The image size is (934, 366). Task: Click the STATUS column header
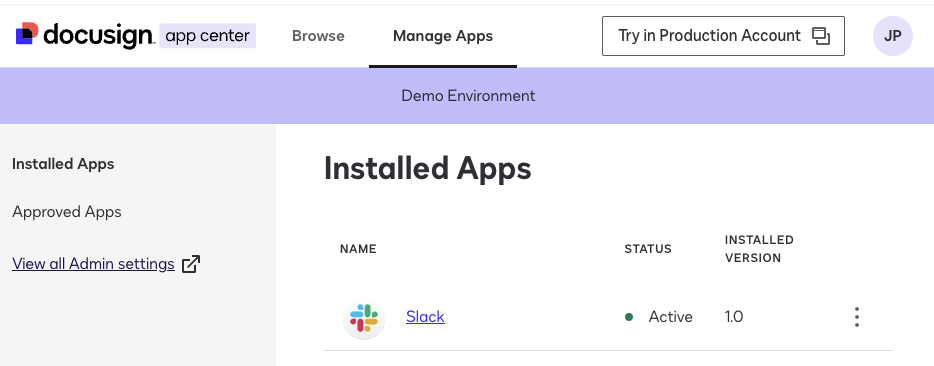648,249
